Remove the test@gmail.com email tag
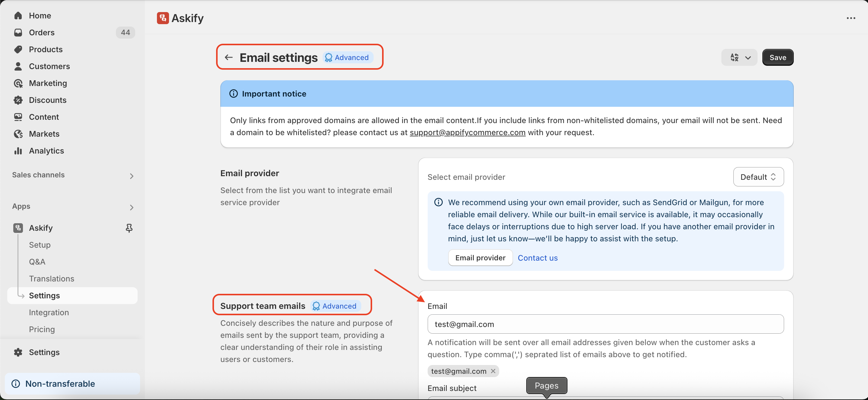The image size is (868, 400). coord(493,371)
